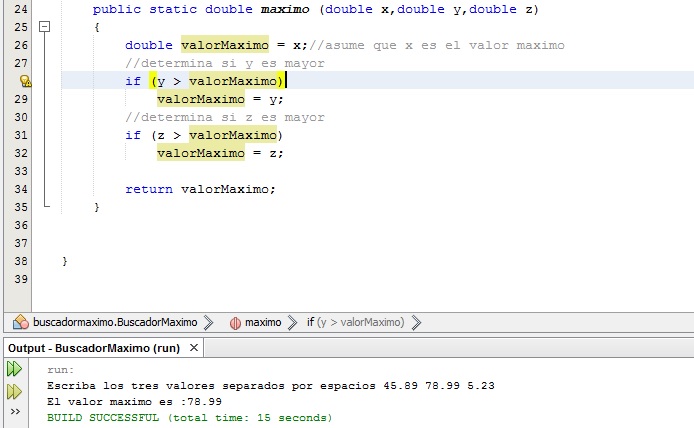Open the arrow after the BuscadorMaximo breadcrumb
Screen dimensions: 694x428
tap(208, 322)
